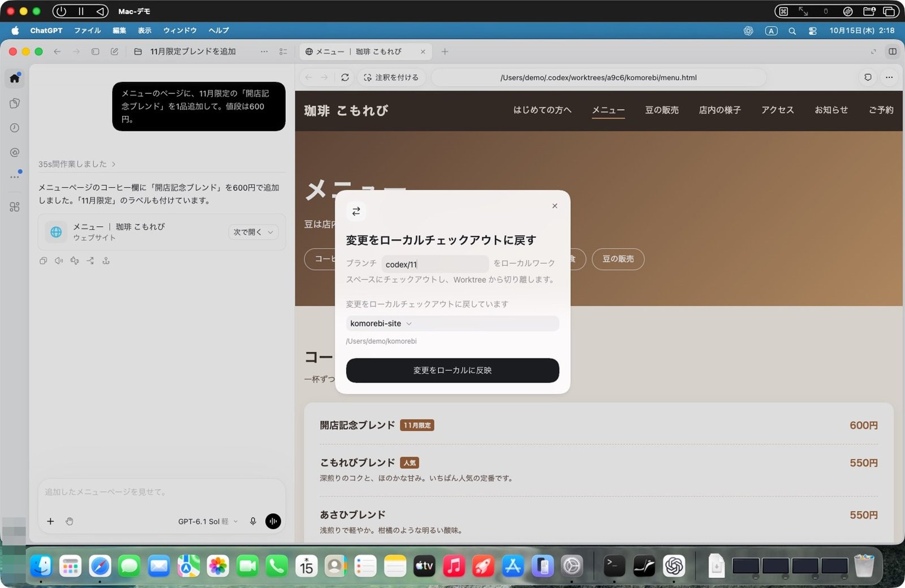The width and height of the screenshot is (905, 588).
Task: Open the apps grid icon in sidebar
Action: [15, 207]
